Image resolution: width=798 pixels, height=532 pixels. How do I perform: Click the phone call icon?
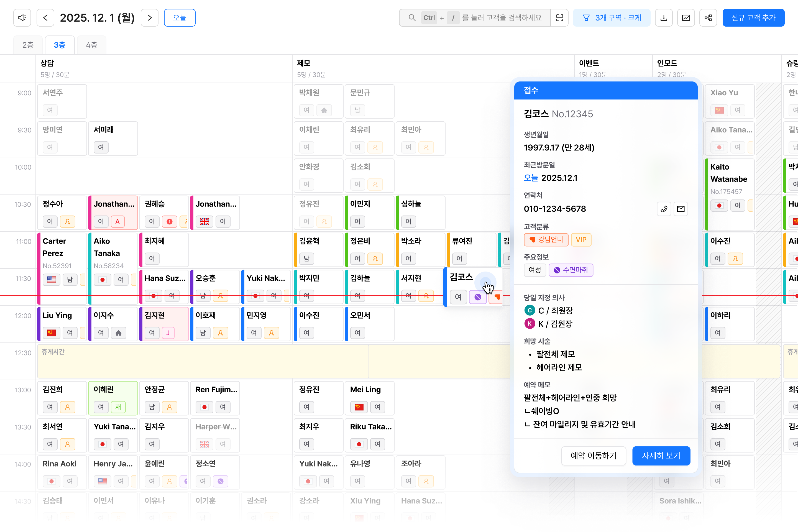coord(664,209)
